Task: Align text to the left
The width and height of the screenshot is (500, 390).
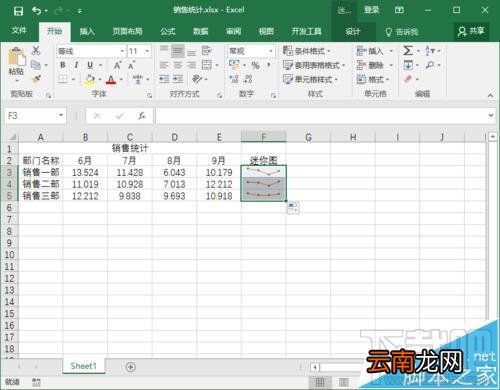Action: (x=164, y=65)
